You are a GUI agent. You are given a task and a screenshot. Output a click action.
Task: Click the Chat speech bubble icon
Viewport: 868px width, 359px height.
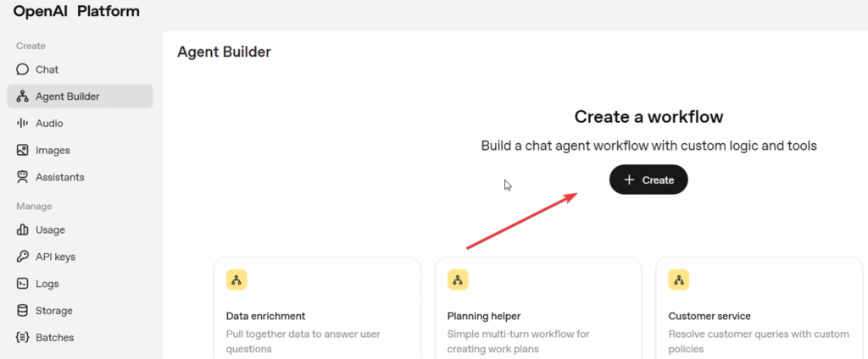pyautogui.click(x=23, y=69)
